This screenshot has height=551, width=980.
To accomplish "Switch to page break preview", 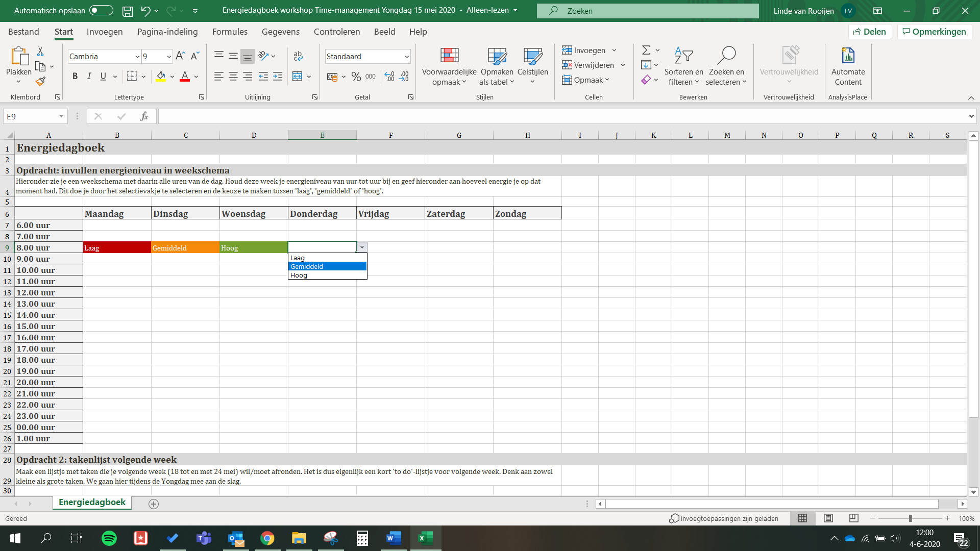I will [853, 518].
